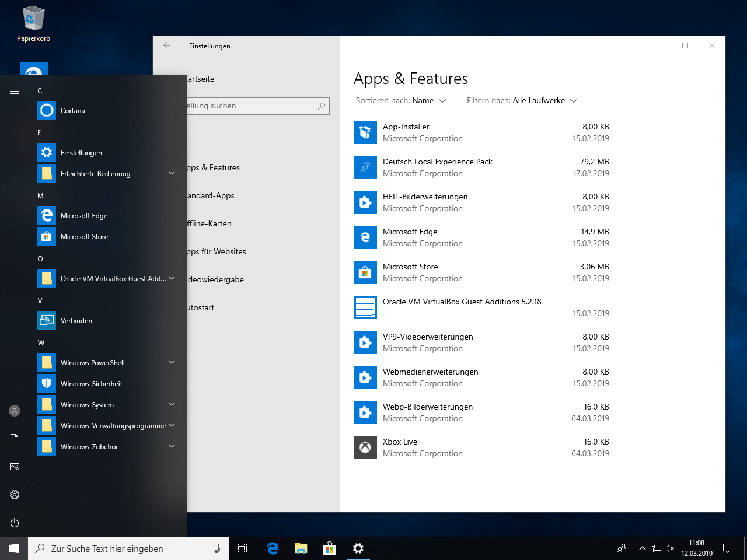Open Windows-Sicherheit shield entry
The width and height of the screenshot is (747, 560).
[x=91, y=384]
